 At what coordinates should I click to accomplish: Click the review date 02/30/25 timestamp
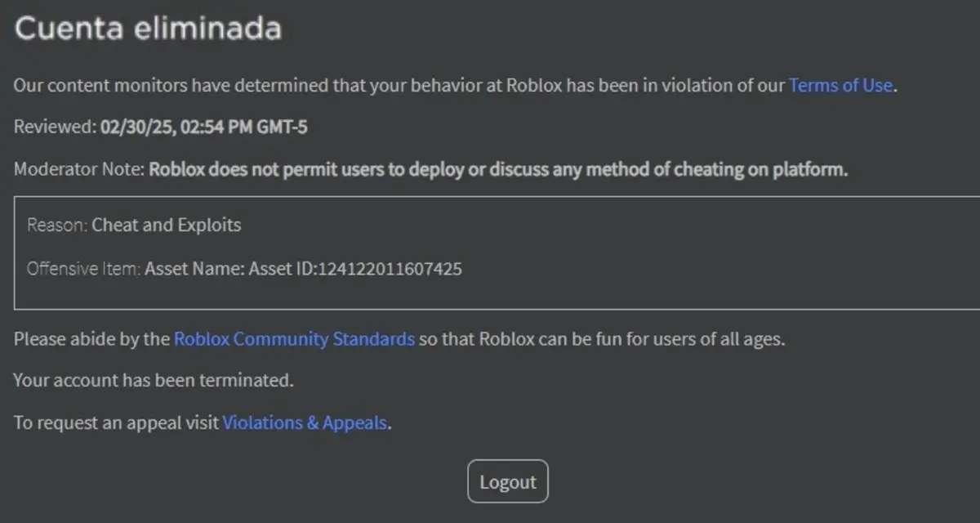click(x=203, y=127)
